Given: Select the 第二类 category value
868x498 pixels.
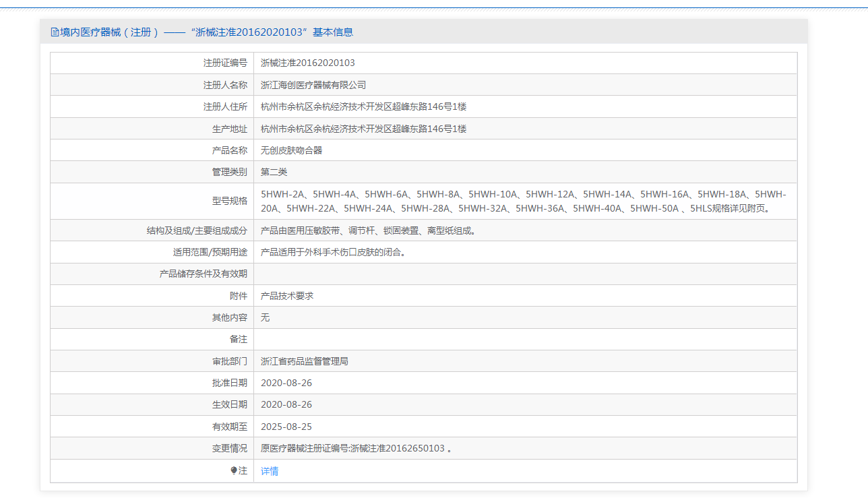Looking at the screenshot, I should [274, 172].
